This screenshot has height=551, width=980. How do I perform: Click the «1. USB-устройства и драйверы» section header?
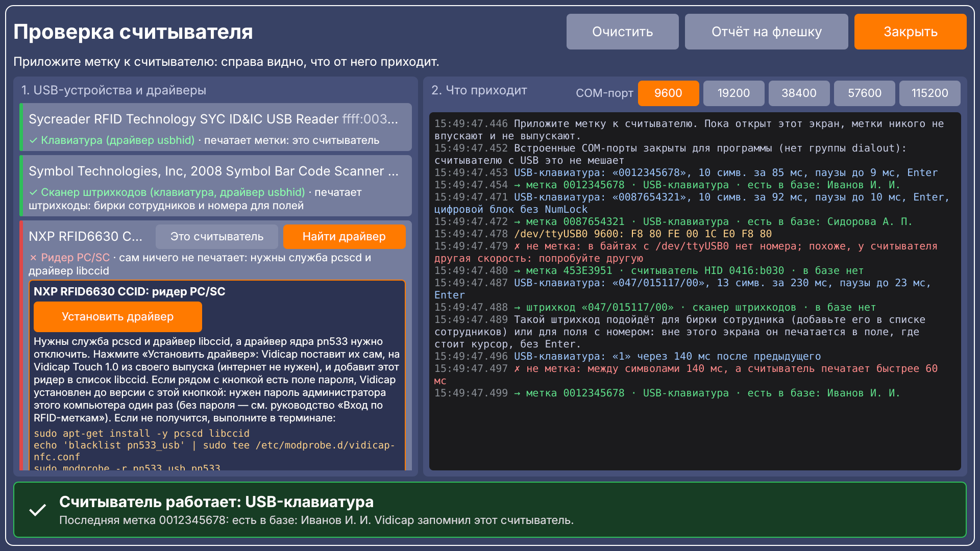pyautogui.click(x=113, y=90)
